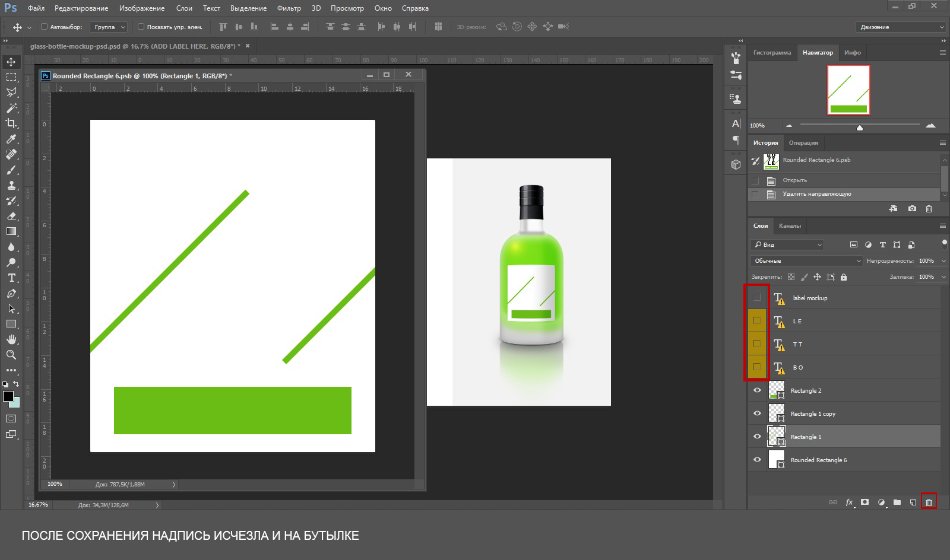Select the Eraser tool

(11, 216)
